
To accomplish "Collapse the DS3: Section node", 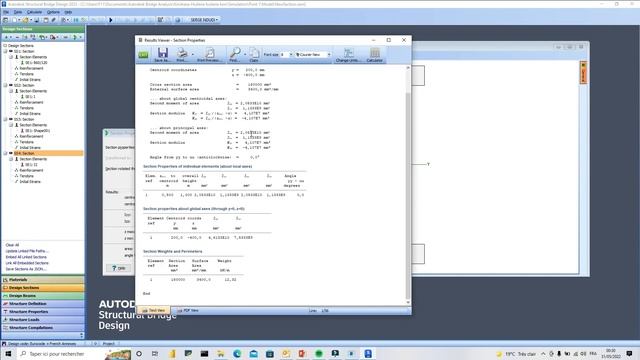I will pyautogui.click(x=5, y=119).
